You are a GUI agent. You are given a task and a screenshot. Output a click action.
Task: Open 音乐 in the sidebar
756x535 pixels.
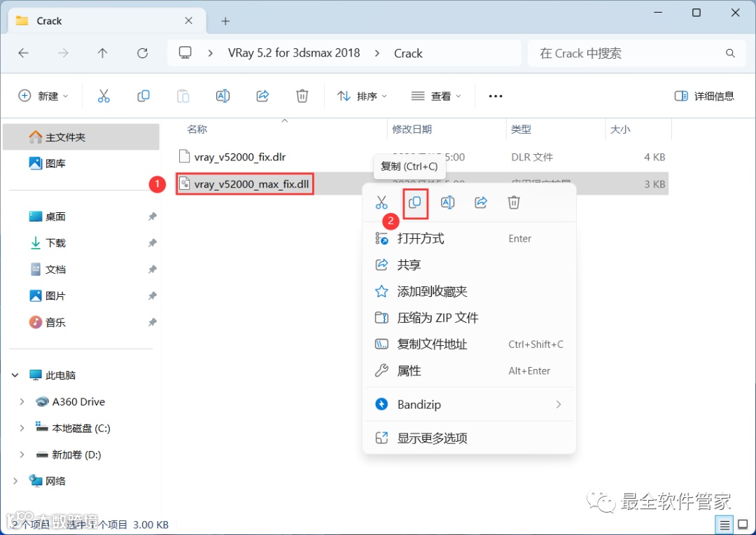(x=81, y=322)
